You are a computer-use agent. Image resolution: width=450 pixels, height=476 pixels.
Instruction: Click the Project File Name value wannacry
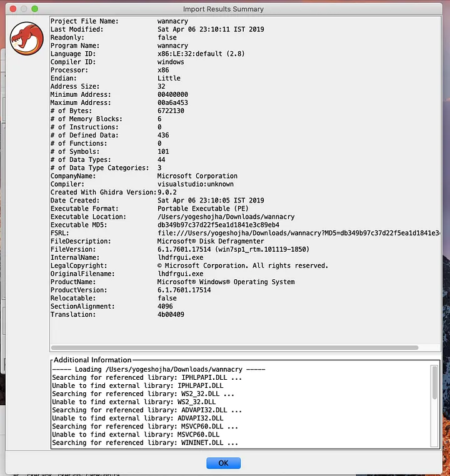click(172, 21)
